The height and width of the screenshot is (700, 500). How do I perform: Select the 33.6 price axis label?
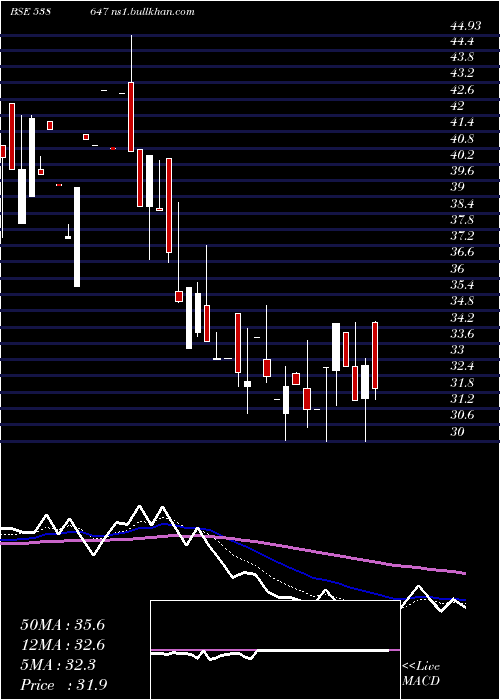[x=462, y=333]
